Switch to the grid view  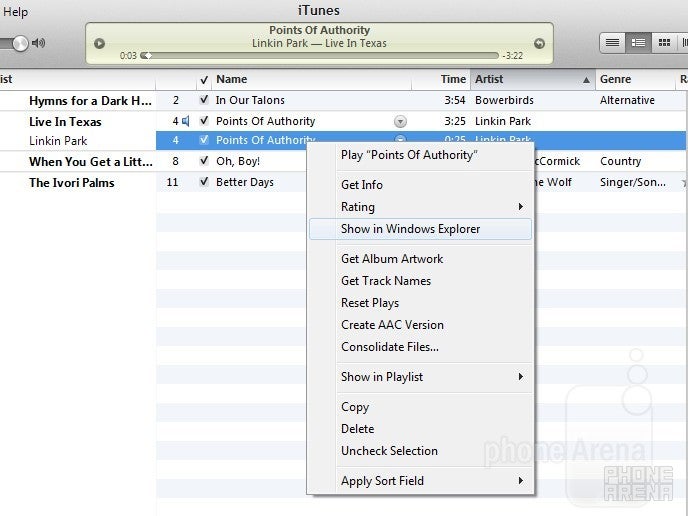664,43
